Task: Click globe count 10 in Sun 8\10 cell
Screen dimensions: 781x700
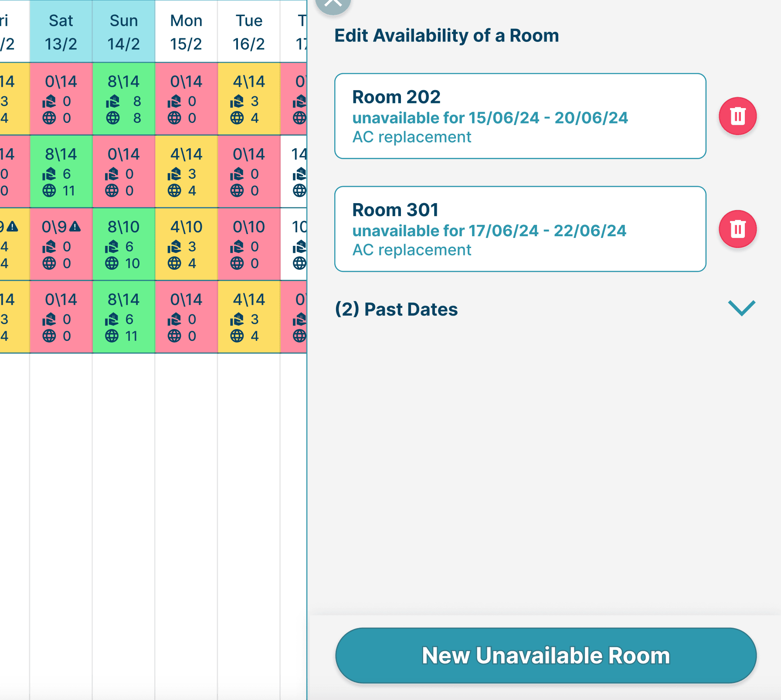Action: (132, 263)
